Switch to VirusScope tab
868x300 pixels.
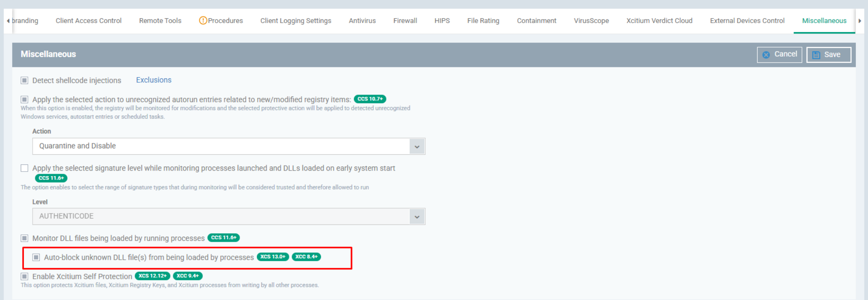pos(591,21)
